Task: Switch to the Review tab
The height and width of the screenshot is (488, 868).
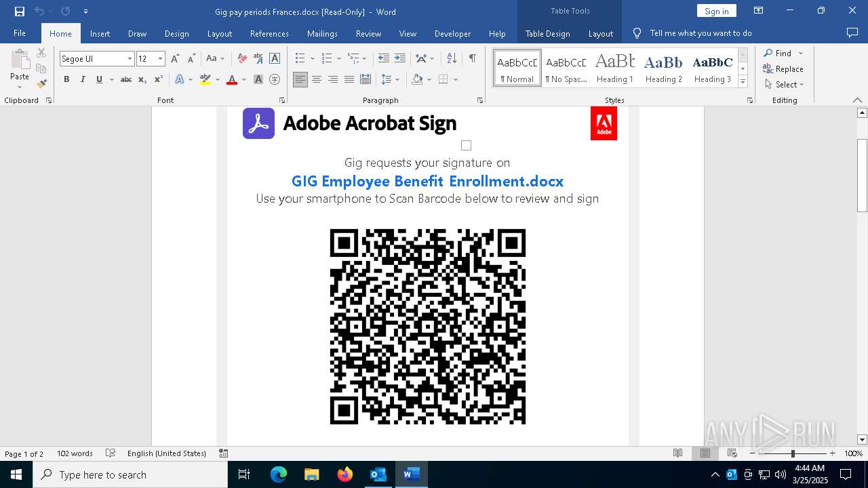Action: [368, 33]
